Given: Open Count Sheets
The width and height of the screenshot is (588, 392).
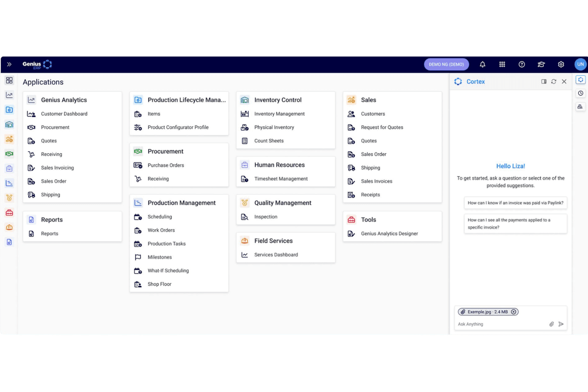Looking at the screenshot, I should 269,141.
